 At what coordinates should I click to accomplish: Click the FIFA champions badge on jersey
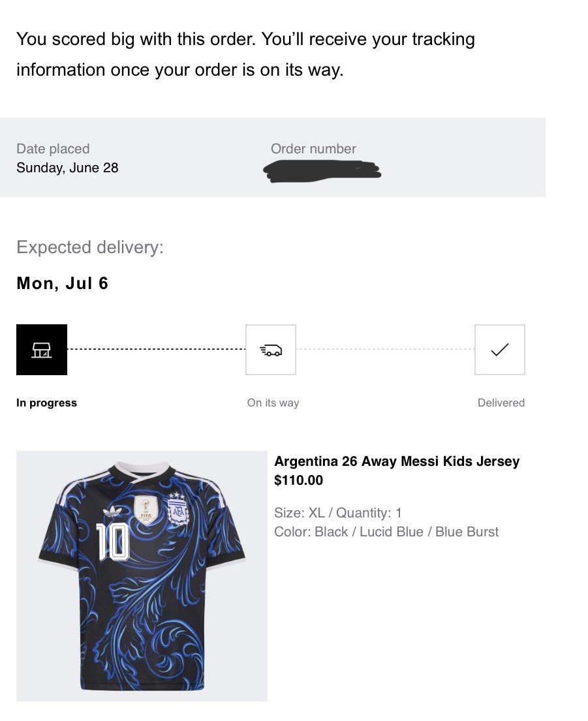146,510
